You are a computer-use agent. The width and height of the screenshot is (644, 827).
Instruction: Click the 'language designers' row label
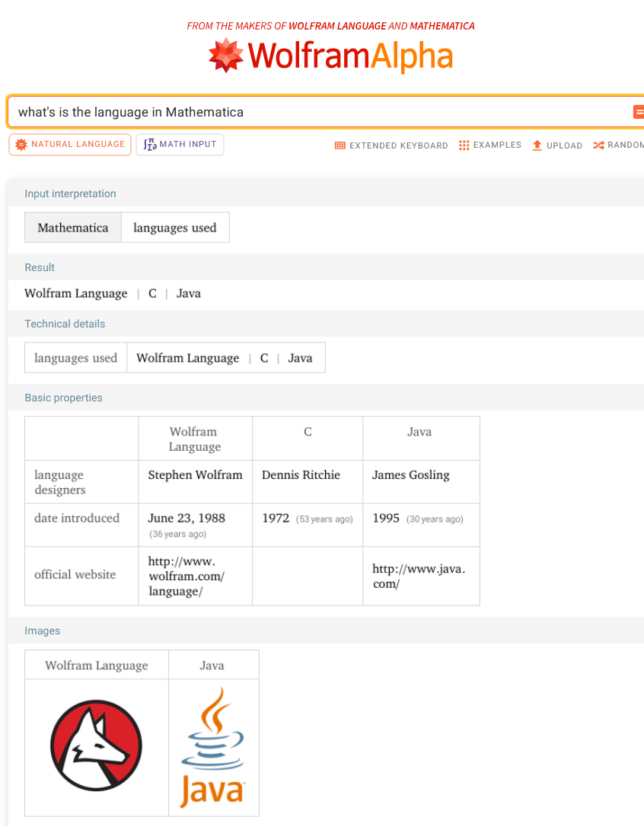coord(60,482)
